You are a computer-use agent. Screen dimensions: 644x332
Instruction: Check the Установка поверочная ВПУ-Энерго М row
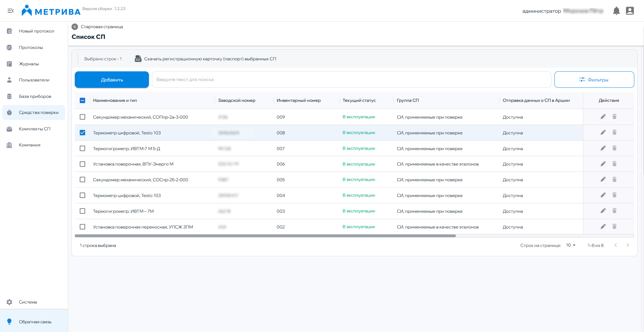click(83, 164)
